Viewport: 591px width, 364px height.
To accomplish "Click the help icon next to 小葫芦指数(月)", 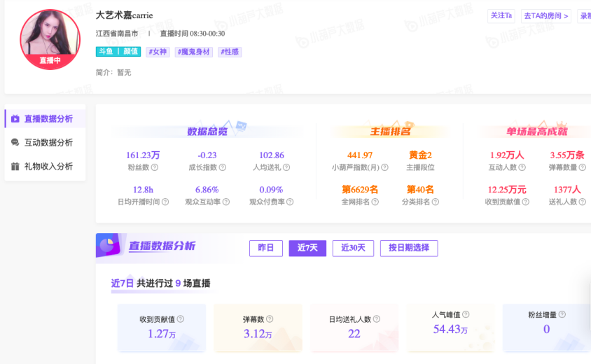I will click(x=384, y=167).
